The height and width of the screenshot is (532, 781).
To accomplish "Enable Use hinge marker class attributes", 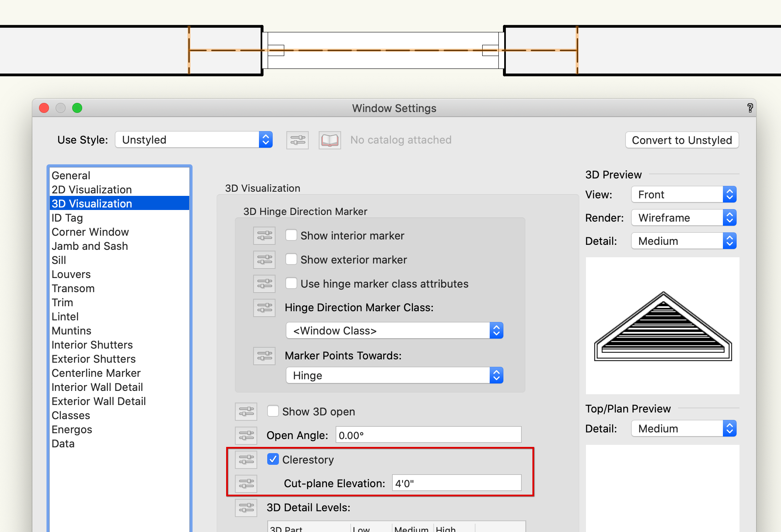I will click(x=291, y=283).
